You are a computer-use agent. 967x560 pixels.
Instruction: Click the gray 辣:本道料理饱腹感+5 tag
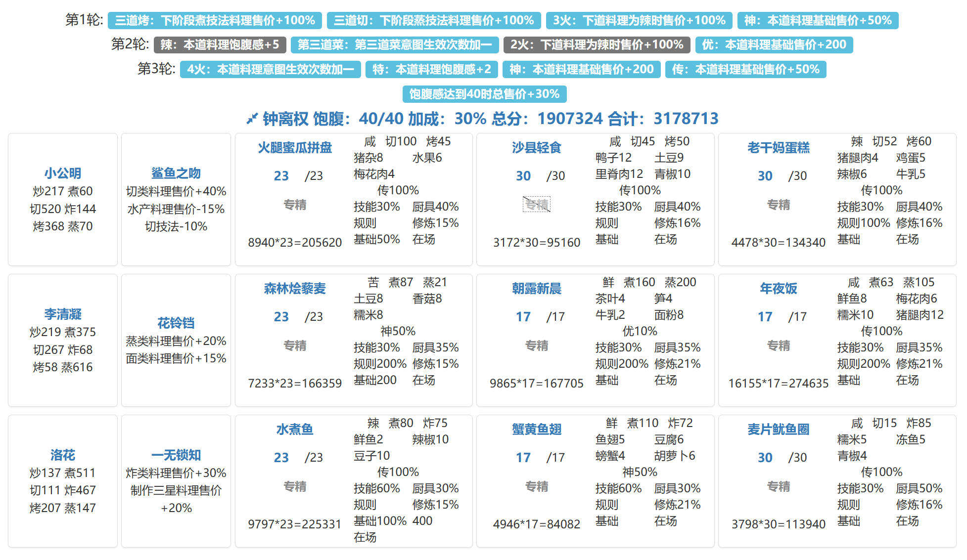220,45
